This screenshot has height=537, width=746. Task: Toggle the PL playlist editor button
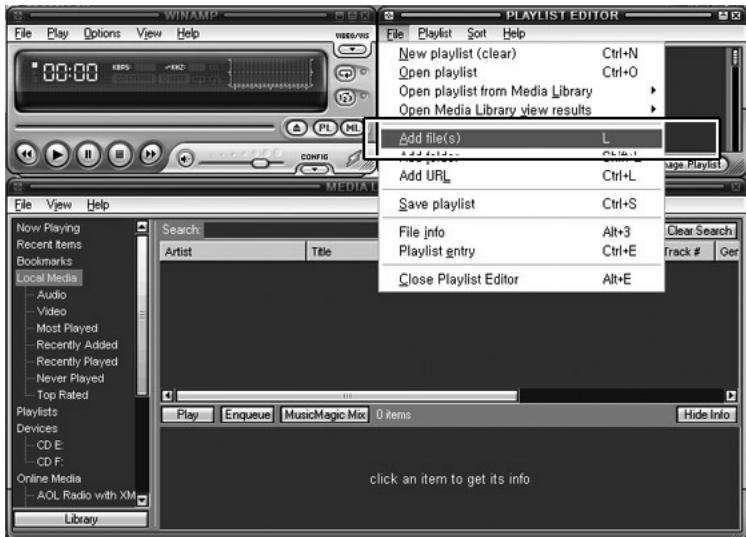pyautogui.click(x=325, y=128)
